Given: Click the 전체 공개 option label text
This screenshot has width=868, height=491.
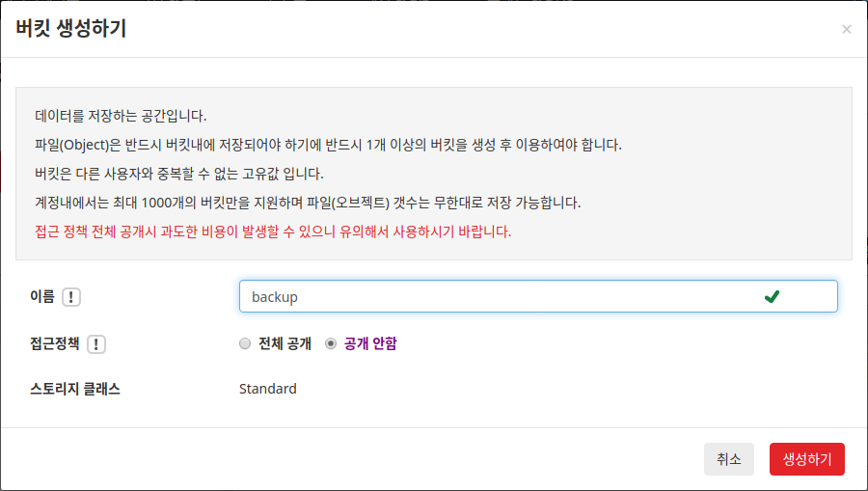Looking at the screenshot, I should [285, 343].
